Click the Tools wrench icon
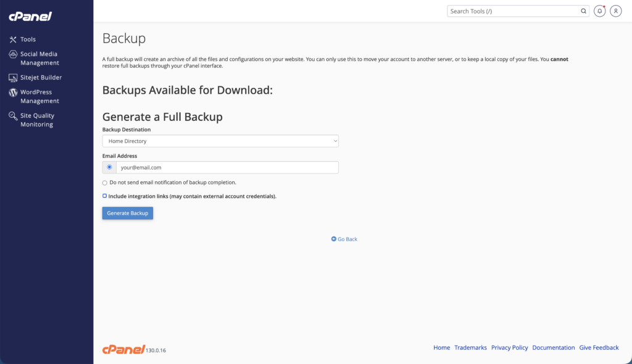Screen dimensions: 632x364 (x=13, y=39)
